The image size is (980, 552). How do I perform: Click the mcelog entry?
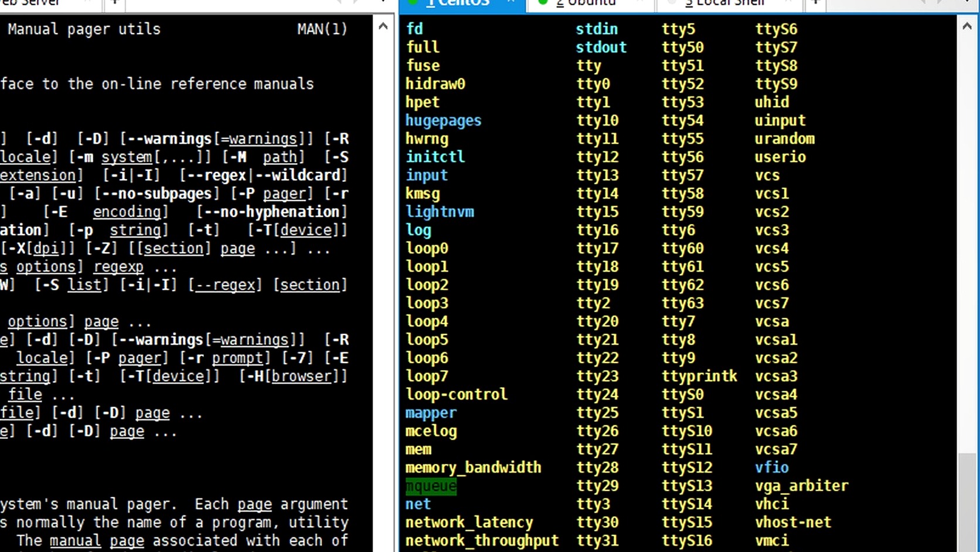click(x=431, y=432)
